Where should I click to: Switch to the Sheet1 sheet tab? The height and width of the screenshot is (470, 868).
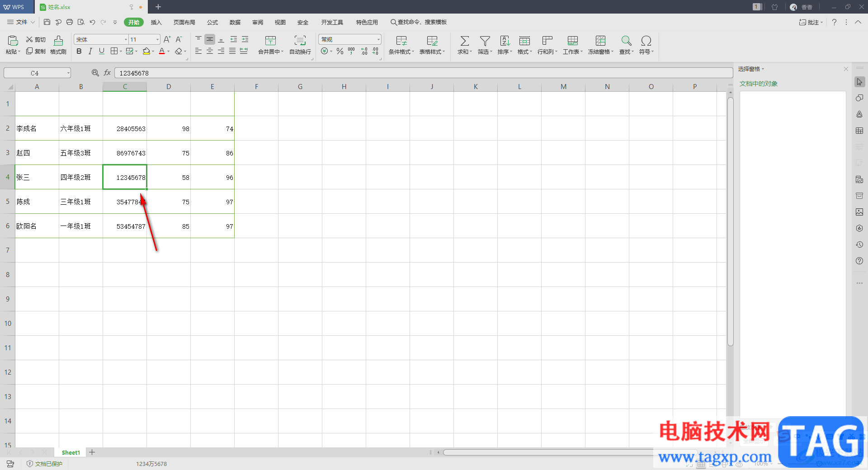click(x=71, y=452)
